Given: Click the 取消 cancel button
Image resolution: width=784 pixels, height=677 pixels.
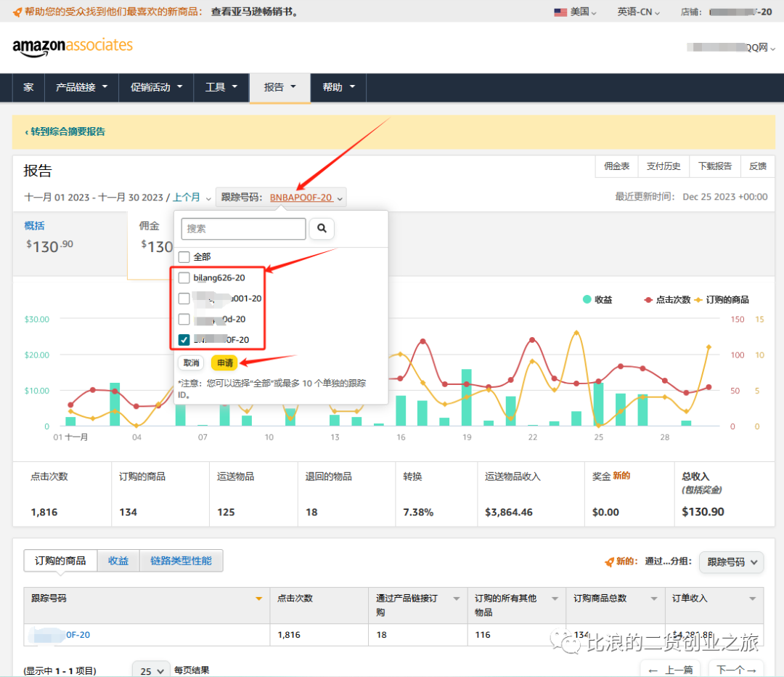Looking at the screenshot, I should click(191, 362).
